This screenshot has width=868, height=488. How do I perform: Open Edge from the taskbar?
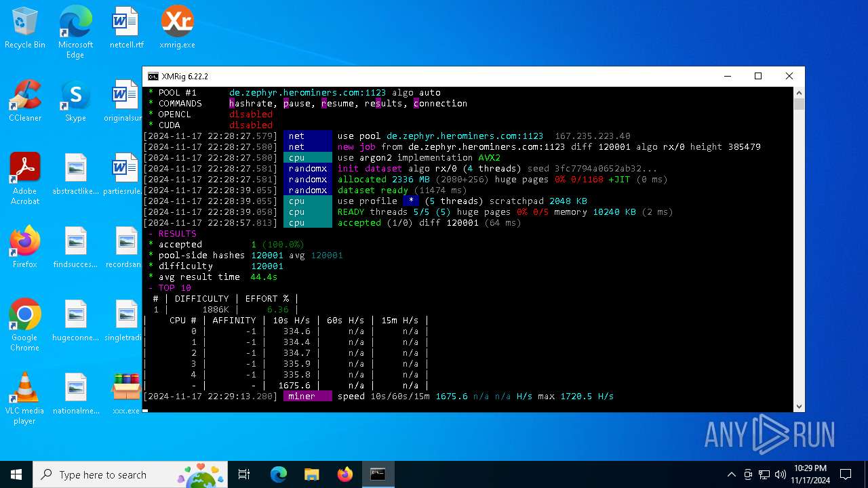(x=278, y=474)
